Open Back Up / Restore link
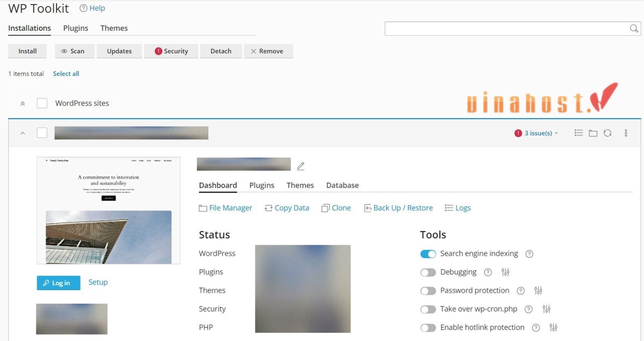 click(398, 208)
